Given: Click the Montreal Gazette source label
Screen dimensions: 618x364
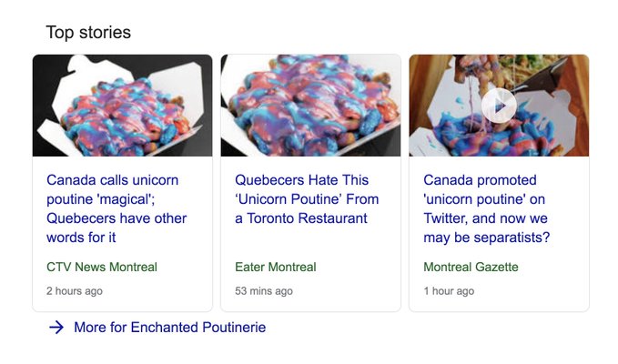Looking at the screenshot, I should pyautogui.click(x=471, y=267).
